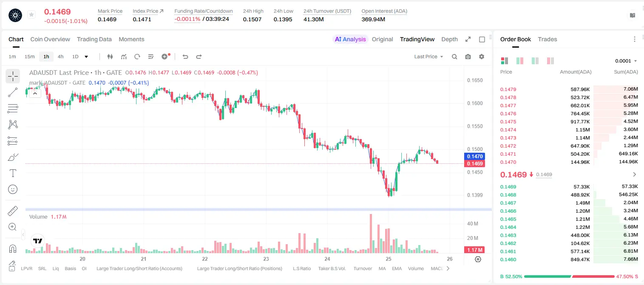Take a chart snapshot with camera icon

click(x=468, y=57)
